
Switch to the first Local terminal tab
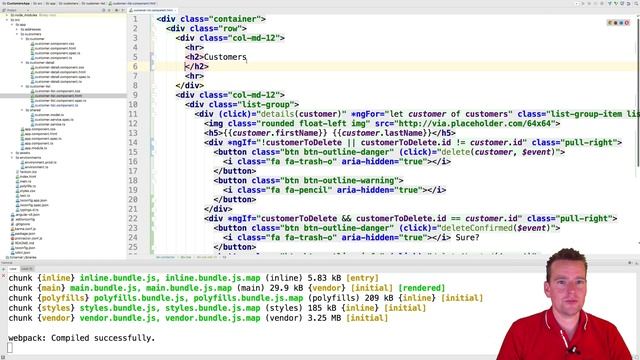[x=13, y=269]
